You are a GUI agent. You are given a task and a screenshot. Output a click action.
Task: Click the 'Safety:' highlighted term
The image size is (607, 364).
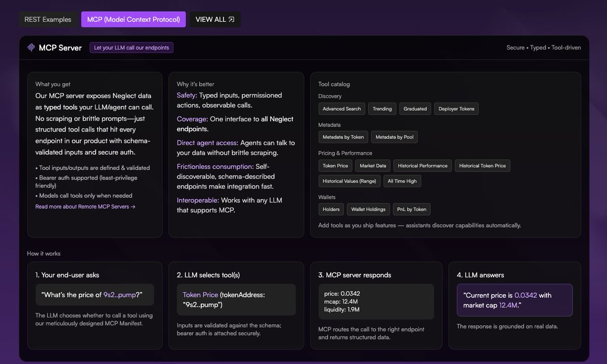[187, 95]
